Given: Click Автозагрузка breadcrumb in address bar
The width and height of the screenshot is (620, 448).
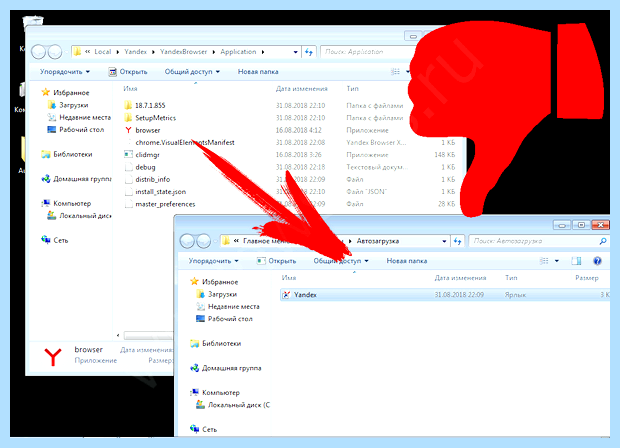Looking at the screenshot, I should [378, 241].
